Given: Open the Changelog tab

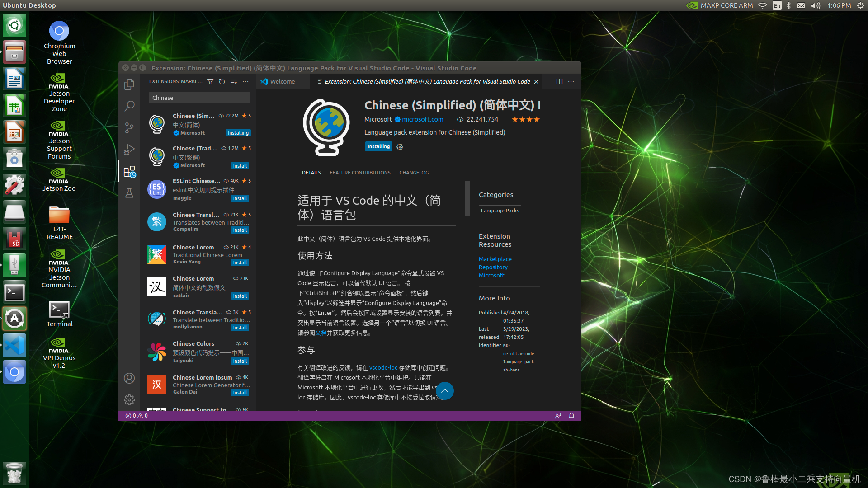Looking at the screenshot, I should (x=414, y=173).
